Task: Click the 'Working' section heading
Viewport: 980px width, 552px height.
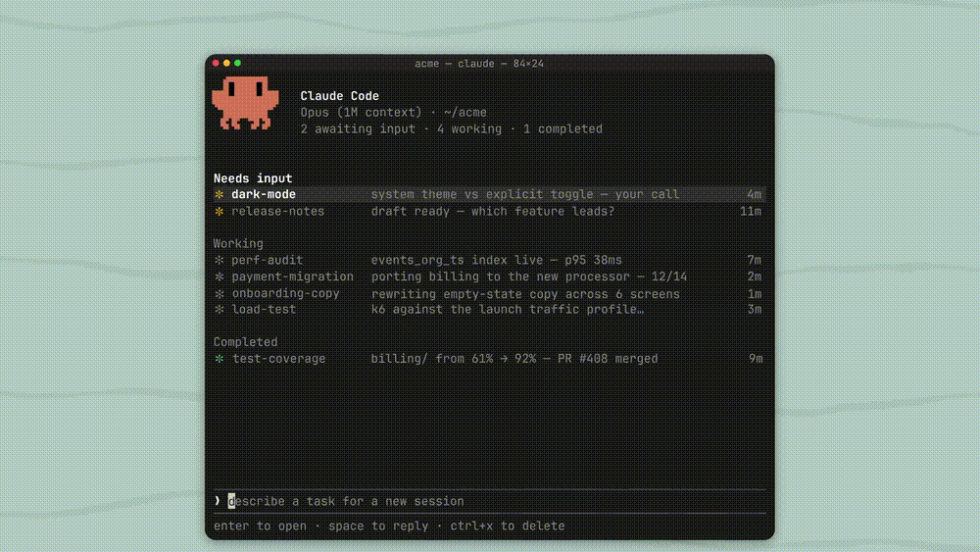Action: pyautogui.click(x=238, y=244)
